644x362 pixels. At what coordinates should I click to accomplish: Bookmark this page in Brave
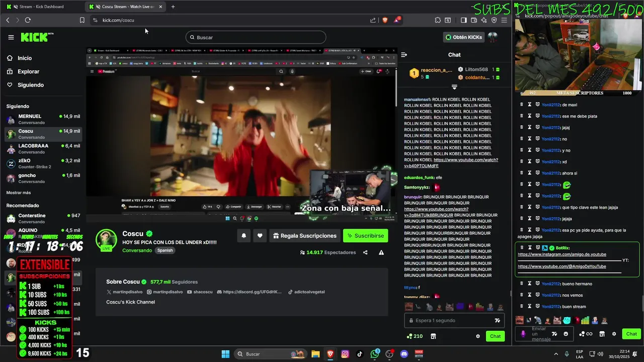pyautogui.click(x=82, y=20)
